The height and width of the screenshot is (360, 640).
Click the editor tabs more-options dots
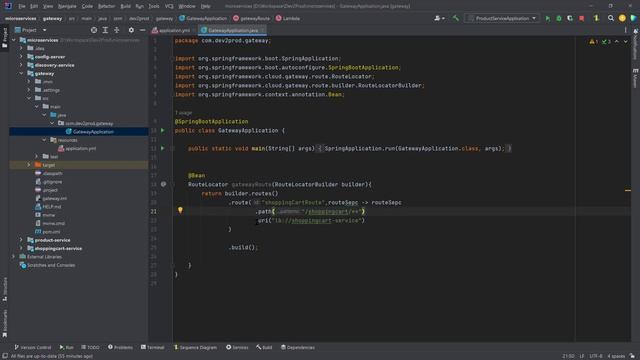coord(625,30)
